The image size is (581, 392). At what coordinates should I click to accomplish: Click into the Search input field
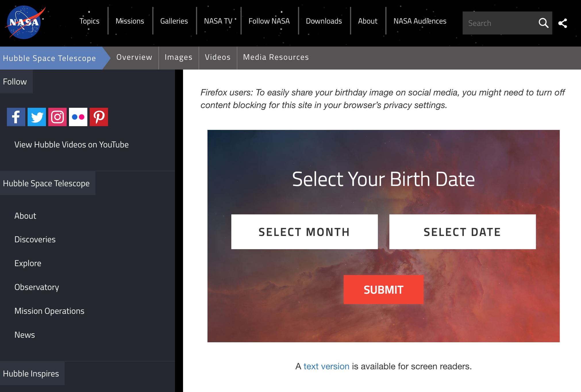(500, 23)
